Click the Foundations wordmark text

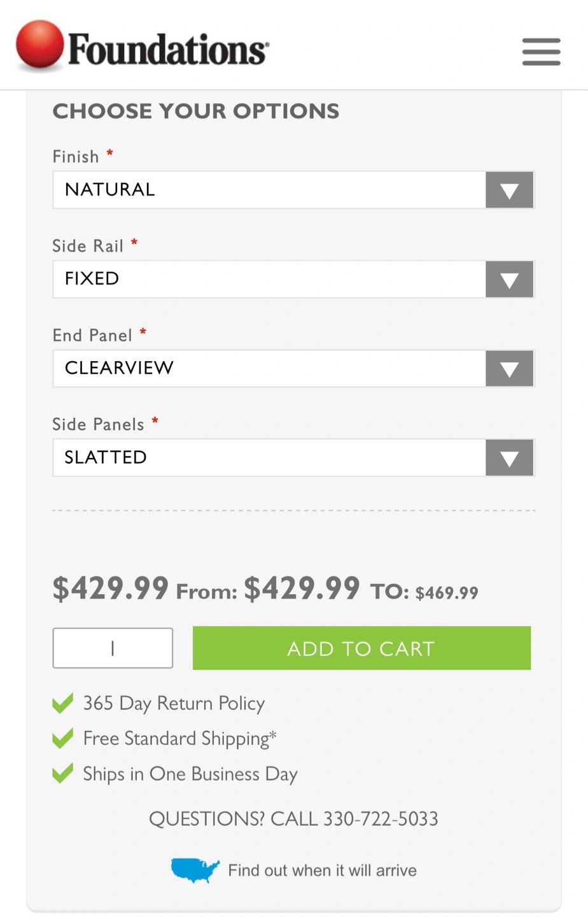click(168, 50)
